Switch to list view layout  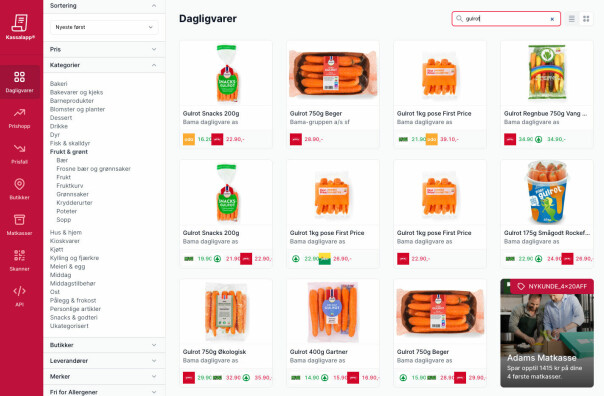pos(572,19)
